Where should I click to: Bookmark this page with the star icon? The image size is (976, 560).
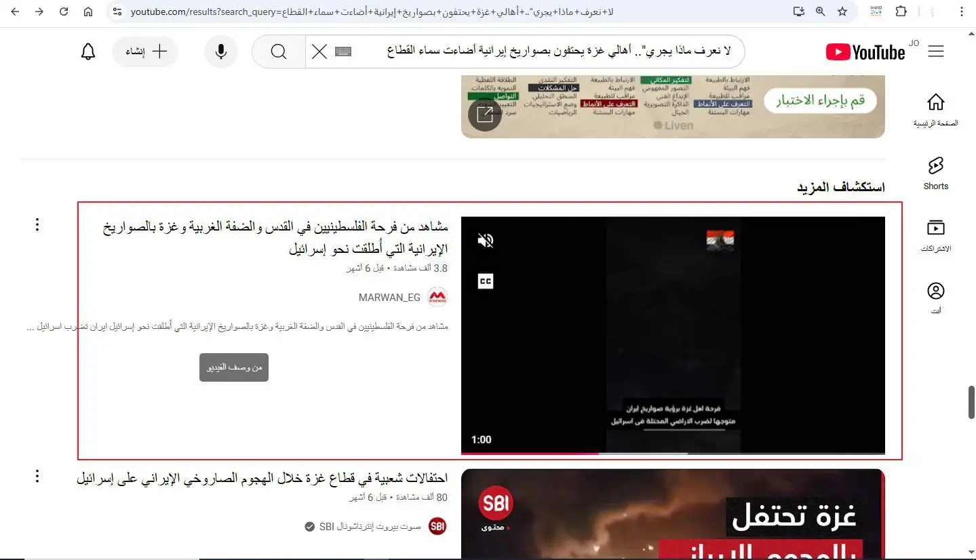[842, 12]
